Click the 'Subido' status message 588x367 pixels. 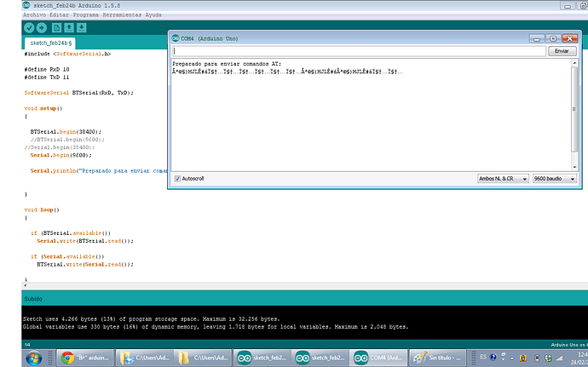(x=33, y=299)
